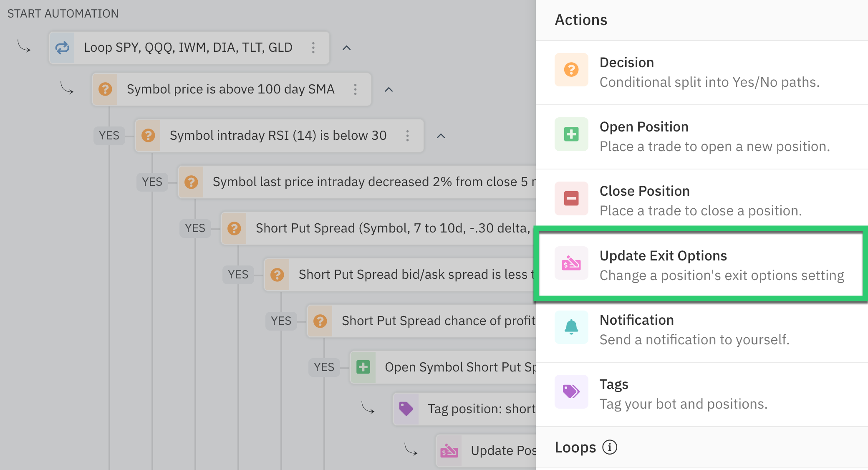The height and width of the screenshot is (470, 868).
Task: Click the green Open Position plus icon
Action: click(571, 134)
